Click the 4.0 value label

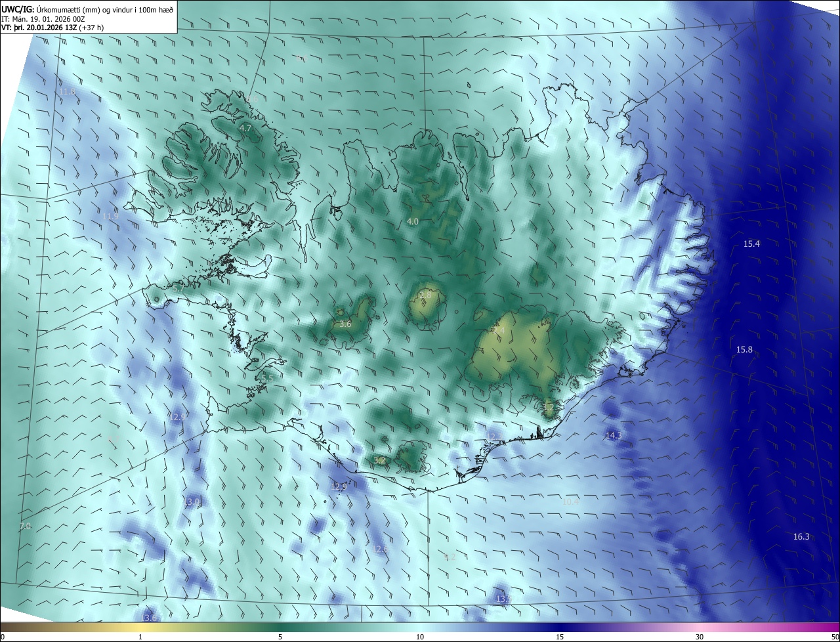click(412, 222)
